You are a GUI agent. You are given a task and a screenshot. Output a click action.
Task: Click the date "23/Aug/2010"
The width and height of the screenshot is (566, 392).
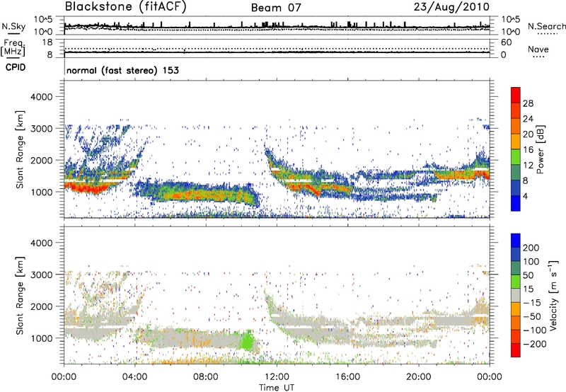pyautogui.click(x=451, y=6)
